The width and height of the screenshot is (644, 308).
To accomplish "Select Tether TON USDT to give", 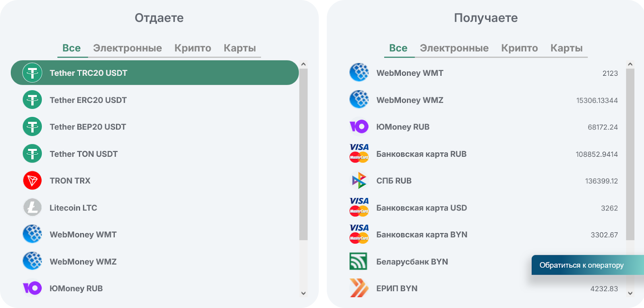I will point(84,154).
